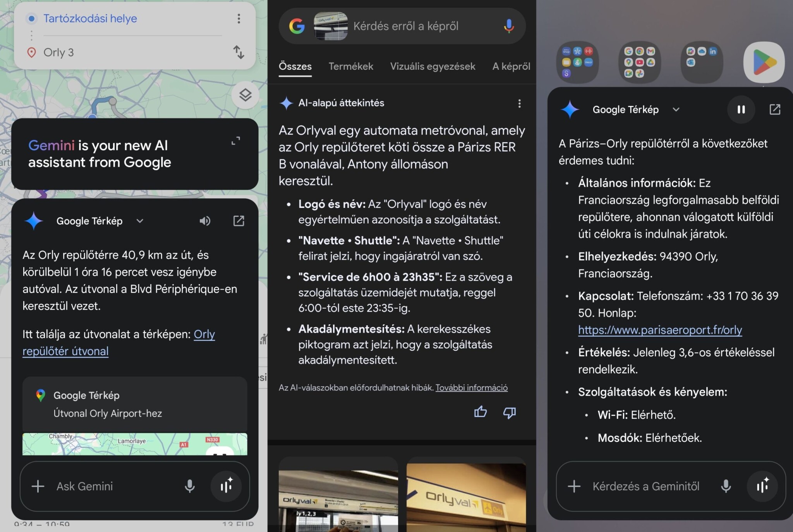
Task: Select the Mosdók: Elérhetőek line
Action: point(650,438)
